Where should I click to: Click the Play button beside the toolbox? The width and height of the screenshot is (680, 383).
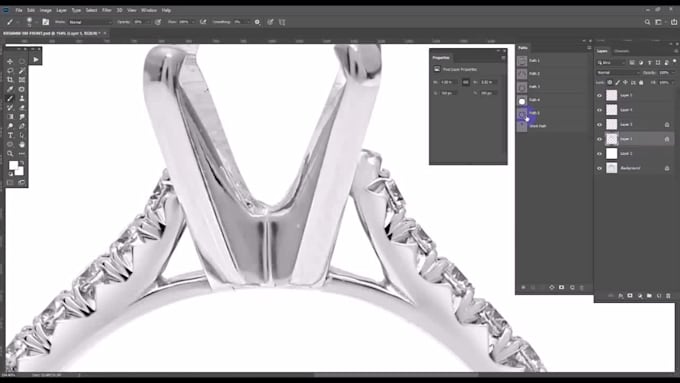click(36, 59)
